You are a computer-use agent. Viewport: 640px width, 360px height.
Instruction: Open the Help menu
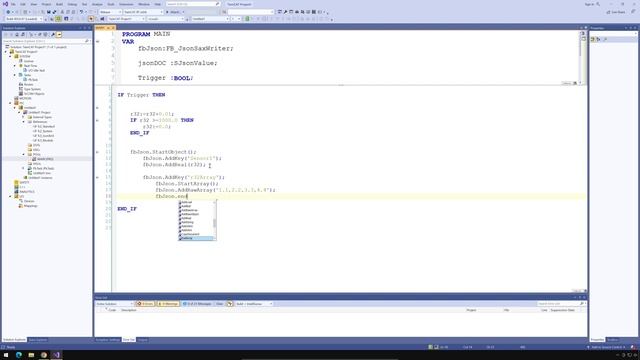coord(158,4)
